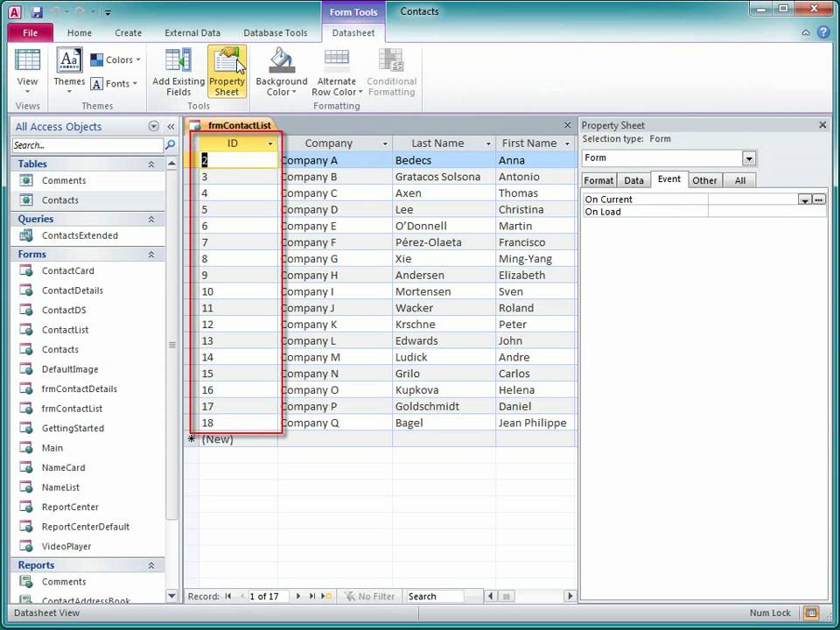
Task: Open the Themes gallery button
Action: pos(69,73)
